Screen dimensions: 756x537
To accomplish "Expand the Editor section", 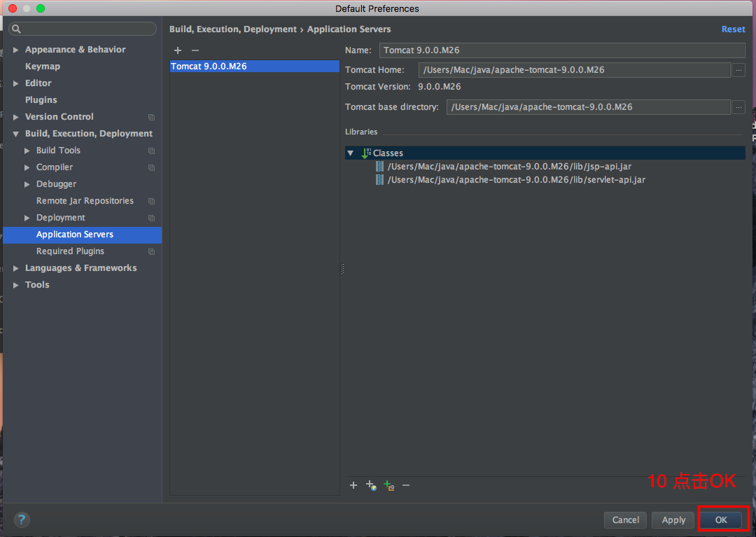I will [x=15, y=83].
